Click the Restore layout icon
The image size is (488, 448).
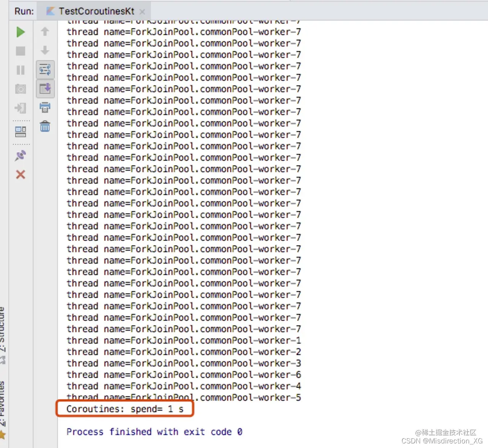pyautogui.click(x=21, y=132)
